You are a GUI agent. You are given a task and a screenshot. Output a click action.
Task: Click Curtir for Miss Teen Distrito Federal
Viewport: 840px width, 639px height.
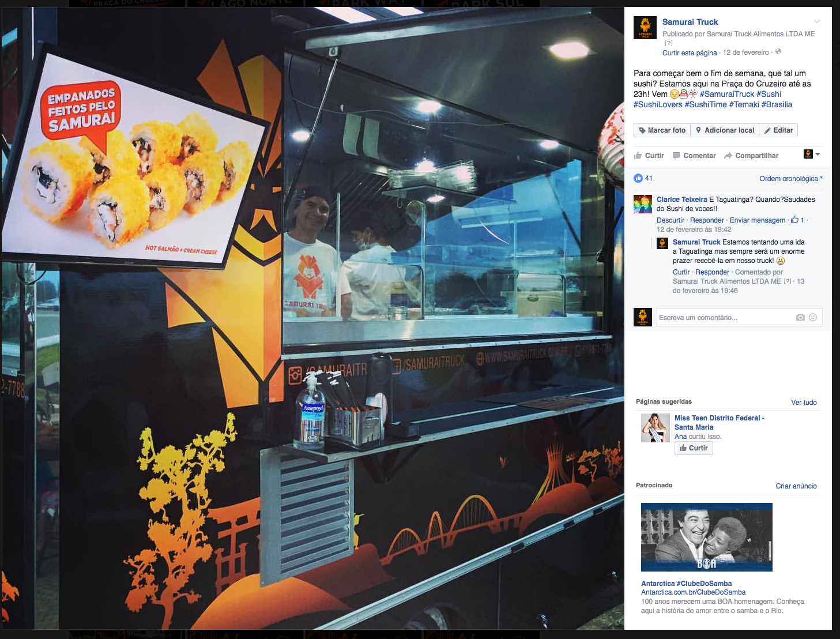click(694, 448)
